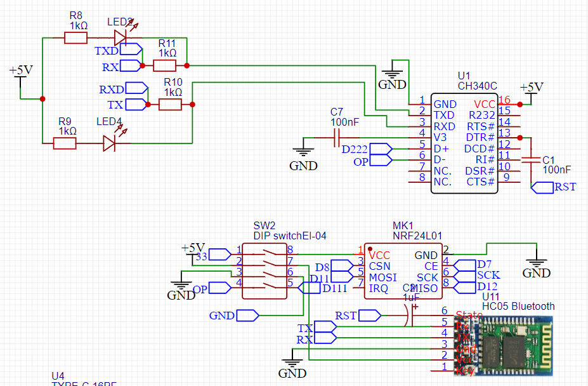This screenshot has width=588, height=386.
Task: Select the +5V symbol left of SW2
Action: point(193,254)
